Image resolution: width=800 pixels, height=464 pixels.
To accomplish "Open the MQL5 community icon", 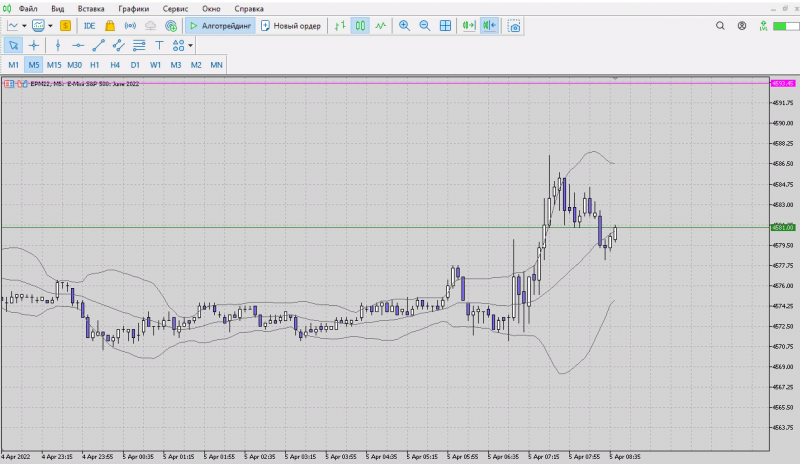I will (x=171, y=26).
